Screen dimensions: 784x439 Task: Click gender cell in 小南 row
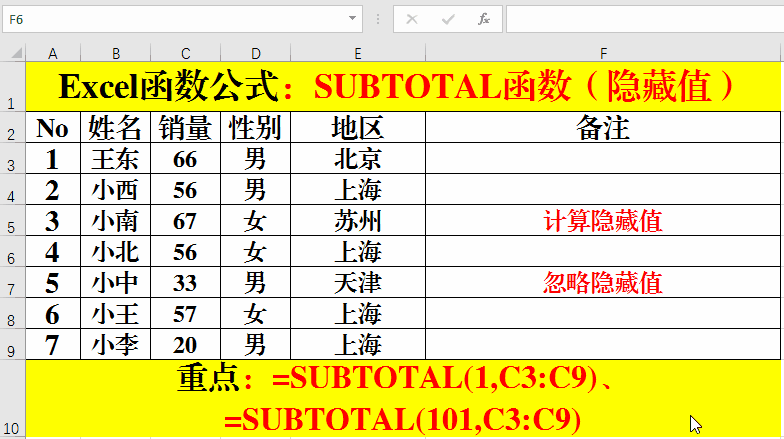click(256, 220)
